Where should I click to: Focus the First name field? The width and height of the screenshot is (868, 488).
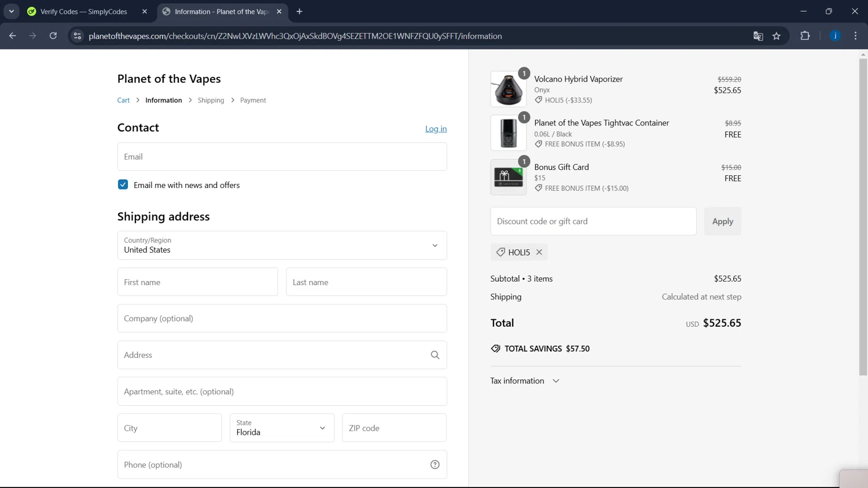[x=197, y=282]
